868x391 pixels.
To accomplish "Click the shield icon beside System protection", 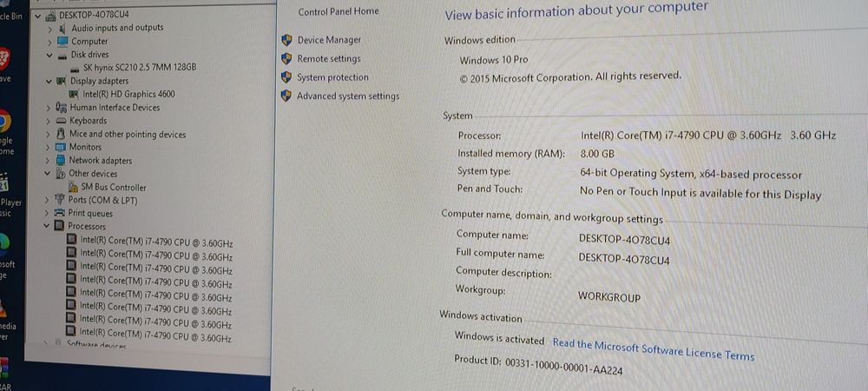I will pos(286,77).
